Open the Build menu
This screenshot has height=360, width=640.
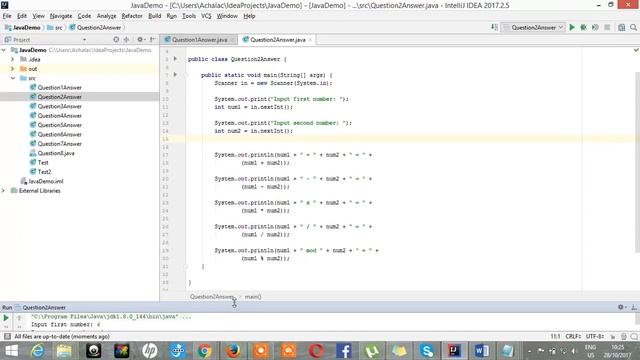(x=154, y=16)
